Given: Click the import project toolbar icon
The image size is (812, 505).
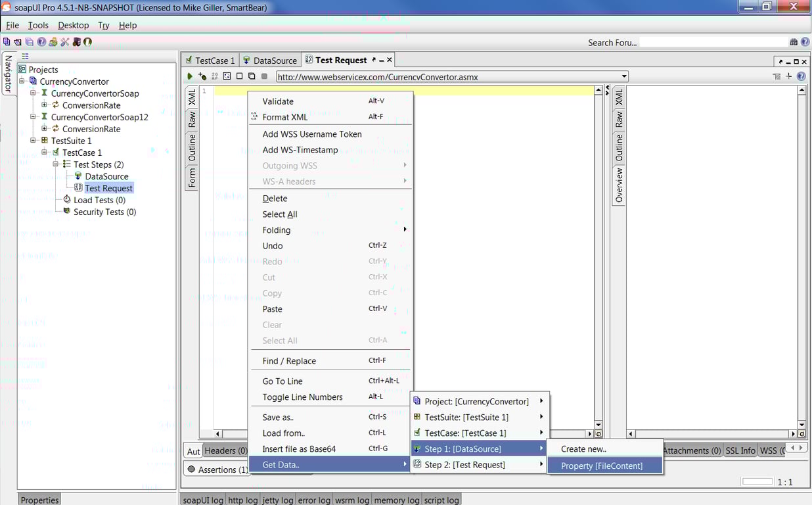Looking at the screenshot, I should (18, 42).
